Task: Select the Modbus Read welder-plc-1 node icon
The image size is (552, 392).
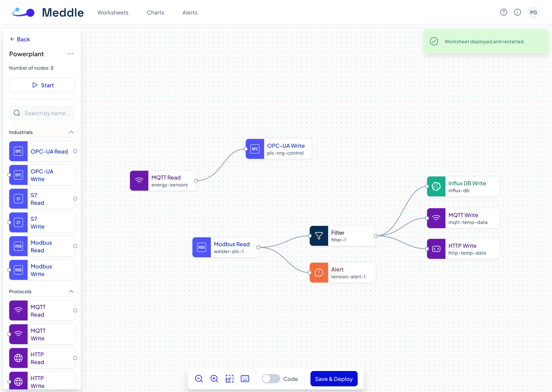Action: pos(202,247)
